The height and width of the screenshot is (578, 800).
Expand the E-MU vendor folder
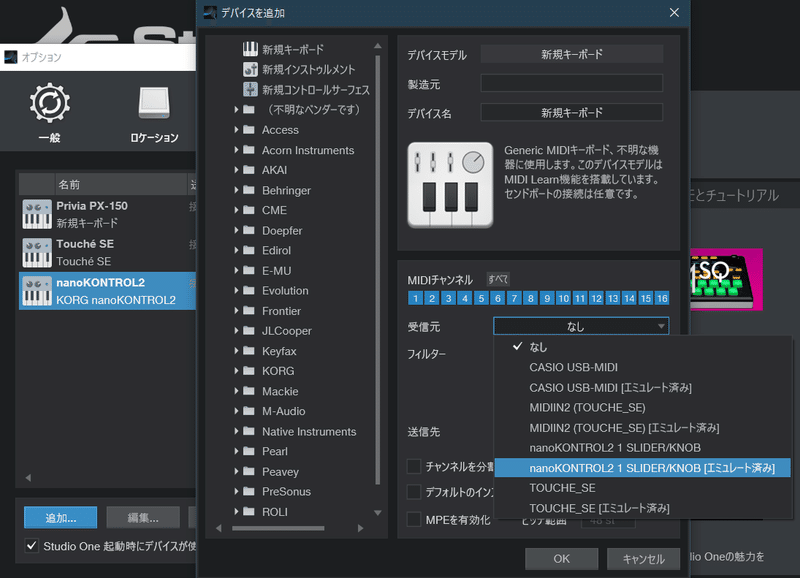236,270
